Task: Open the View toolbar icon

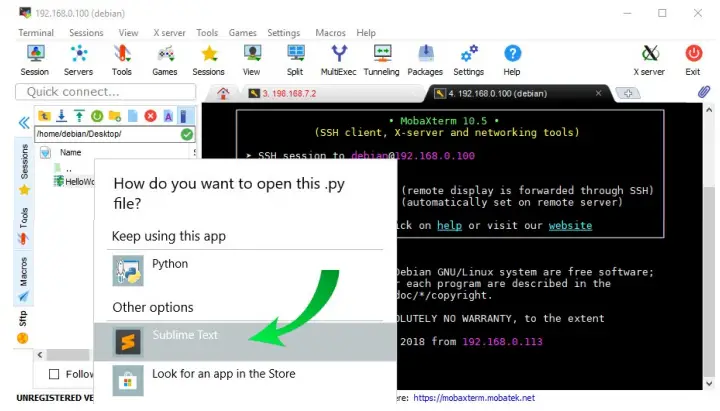Action: coord(252,60)
